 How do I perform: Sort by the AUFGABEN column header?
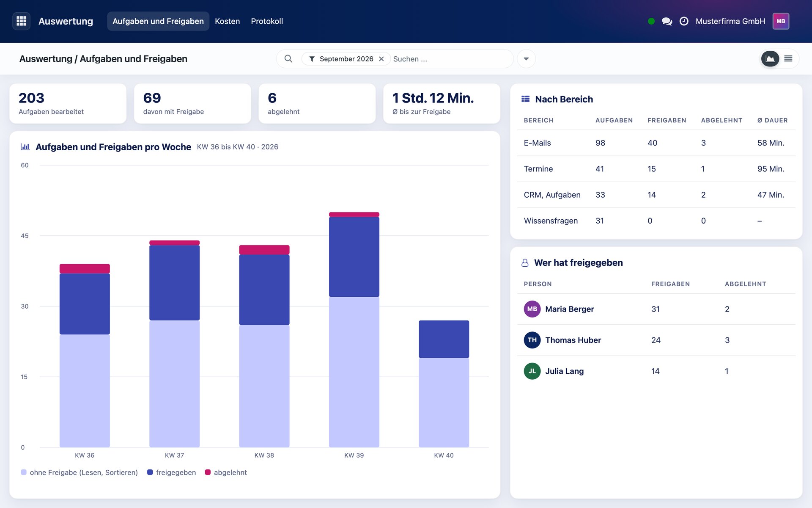coord(614,120)
